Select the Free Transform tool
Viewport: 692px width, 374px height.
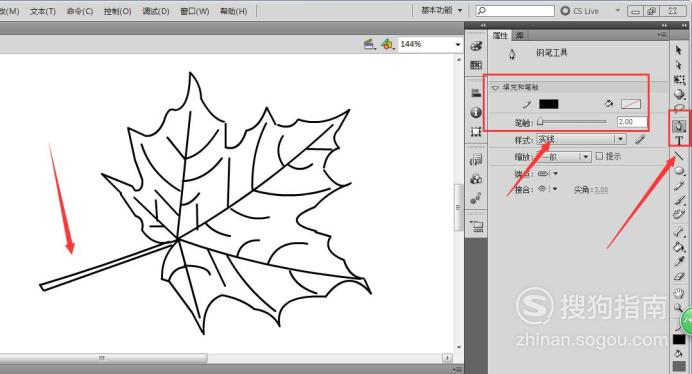click(679, 80)
